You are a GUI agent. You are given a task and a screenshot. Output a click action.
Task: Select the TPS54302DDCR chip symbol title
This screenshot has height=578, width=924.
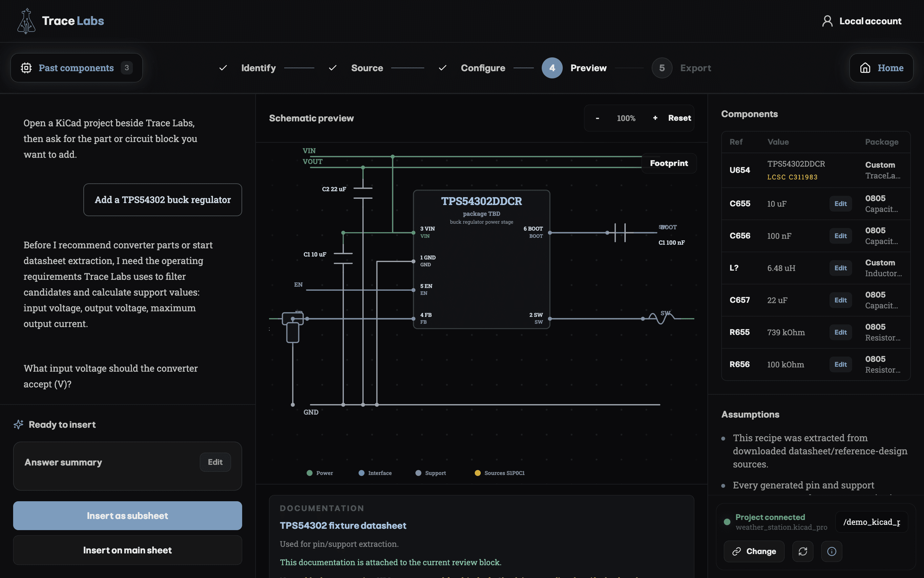[x=481, y=201]
